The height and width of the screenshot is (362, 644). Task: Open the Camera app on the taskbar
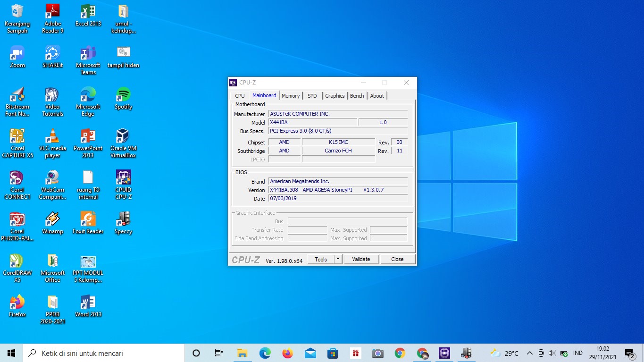(377, 353)
